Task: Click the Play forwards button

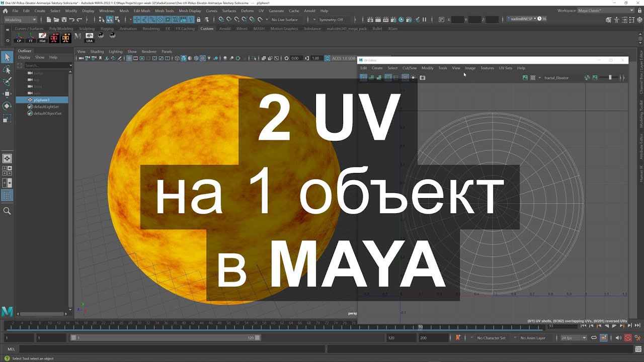Action: click(x=614, y=326)
